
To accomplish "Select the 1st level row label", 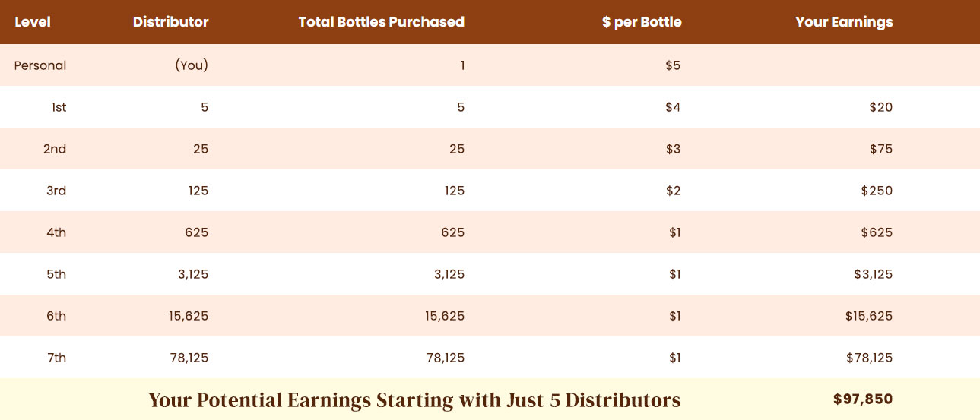I will click(x=59, y=107).
